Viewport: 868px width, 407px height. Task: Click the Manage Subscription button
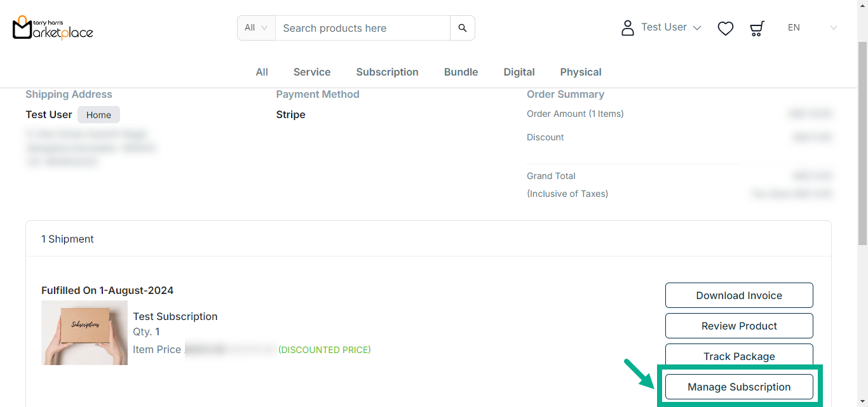(738, 387)
